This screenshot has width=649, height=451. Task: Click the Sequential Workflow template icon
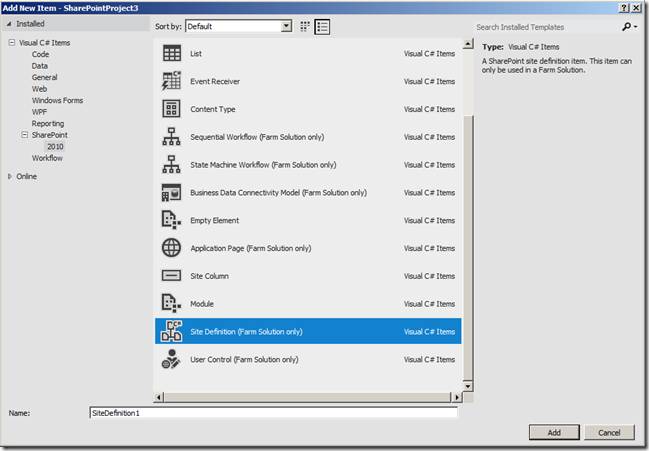171,137
